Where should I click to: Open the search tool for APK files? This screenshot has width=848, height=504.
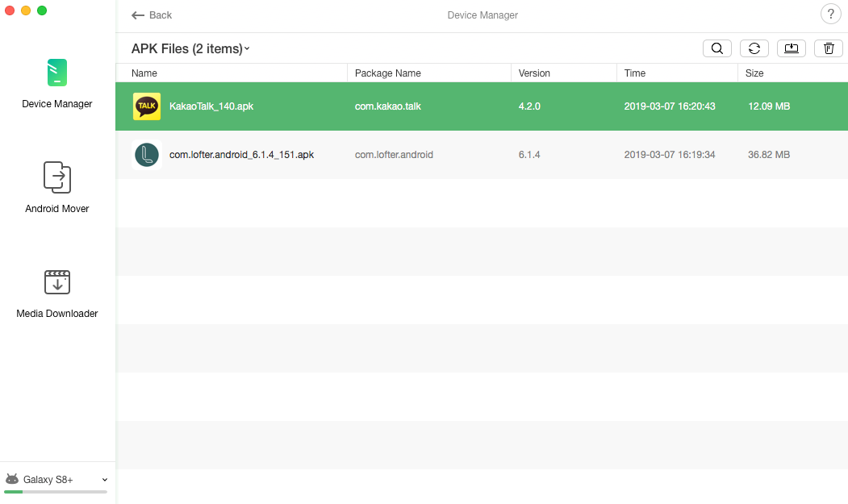pyautogui.click(x=716, y=48)
